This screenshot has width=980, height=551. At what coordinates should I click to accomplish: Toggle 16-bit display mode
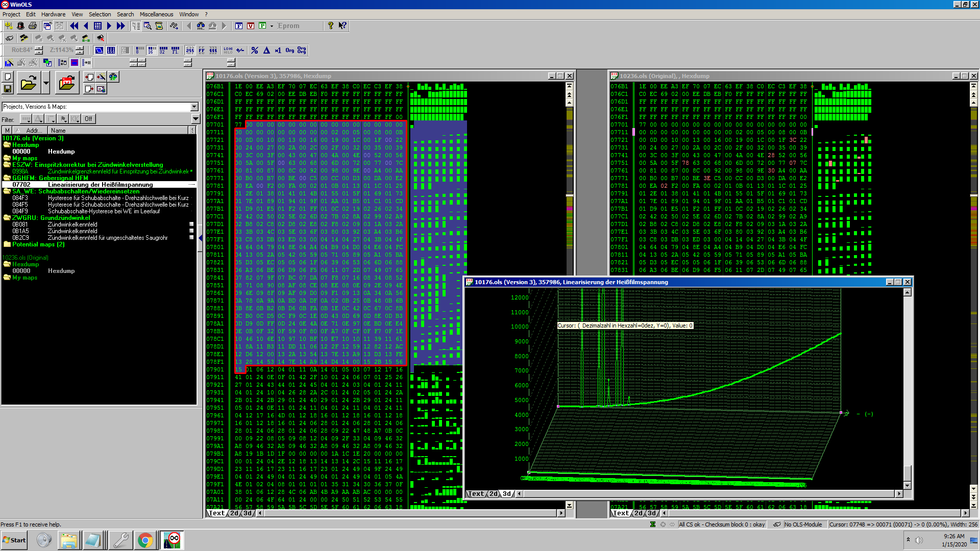[151, 50]
